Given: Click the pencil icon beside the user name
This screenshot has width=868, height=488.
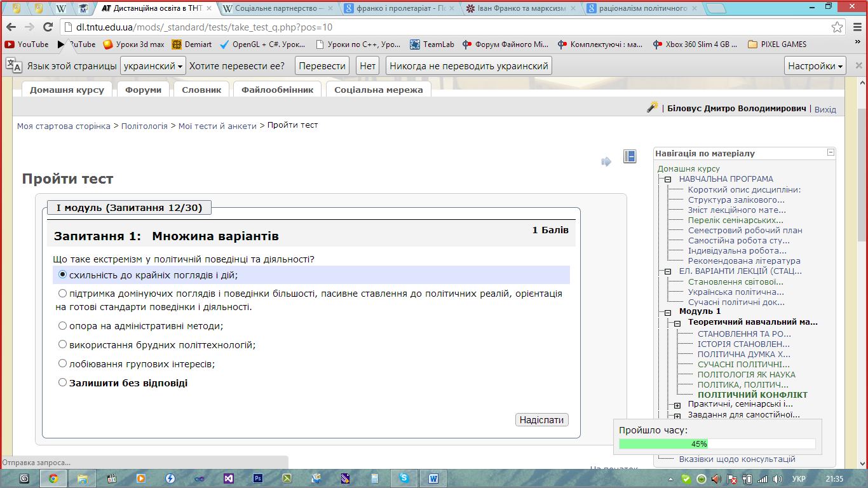Looking at the screenshot, I should click(652, 107).
